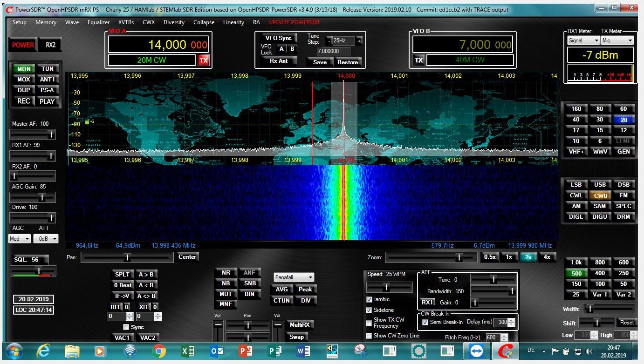Adjust the Master AF slider

(x=33, y=135)
